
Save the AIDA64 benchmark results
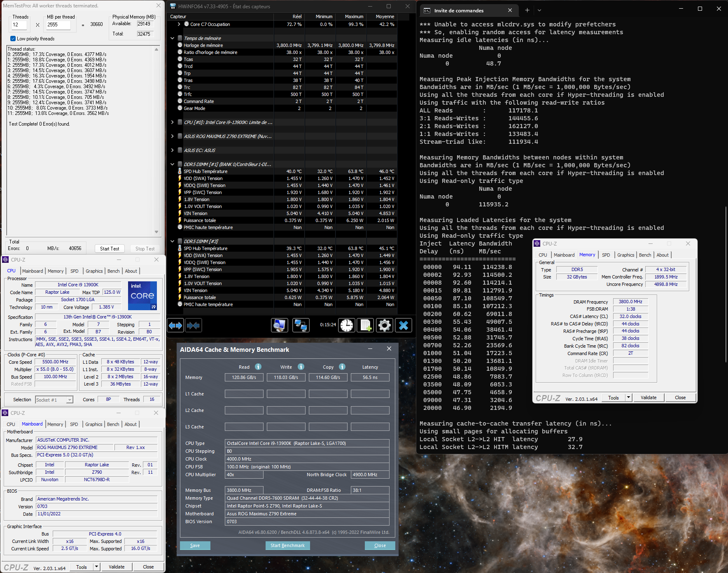pos(195,545)
